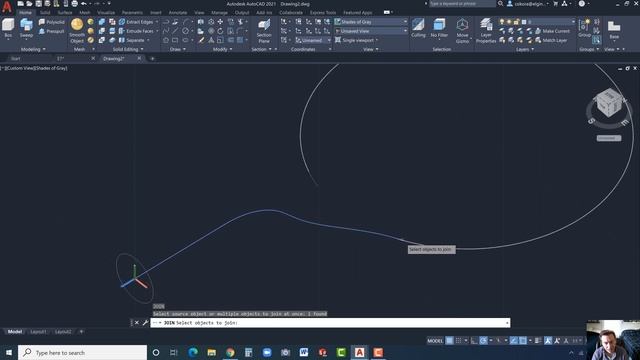Close the Drawing2 file tab
This screenshot has width=640, height=360.
tap(139, 58)
